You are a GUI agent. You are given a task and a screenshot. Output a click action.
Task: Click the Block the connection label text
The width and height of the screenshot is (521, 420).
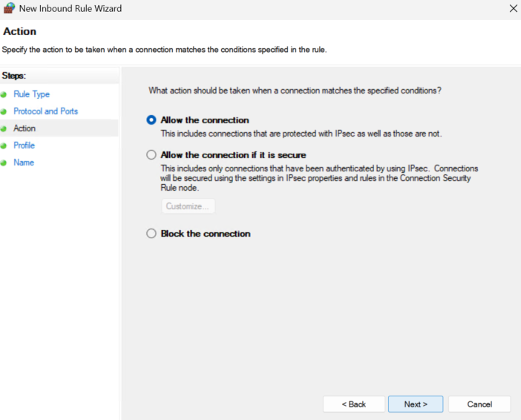pyautogui.click(x=206, y=234)
